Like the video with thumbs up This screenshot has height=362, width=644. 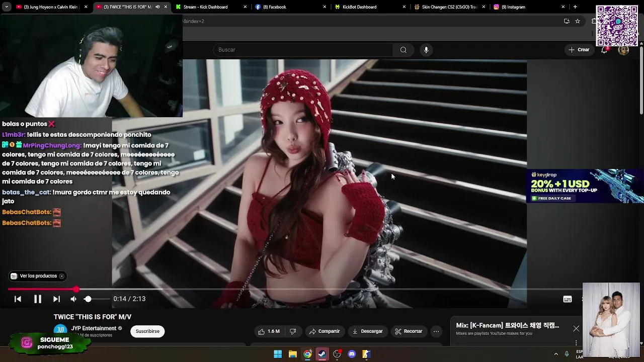[x=269, y=331]
